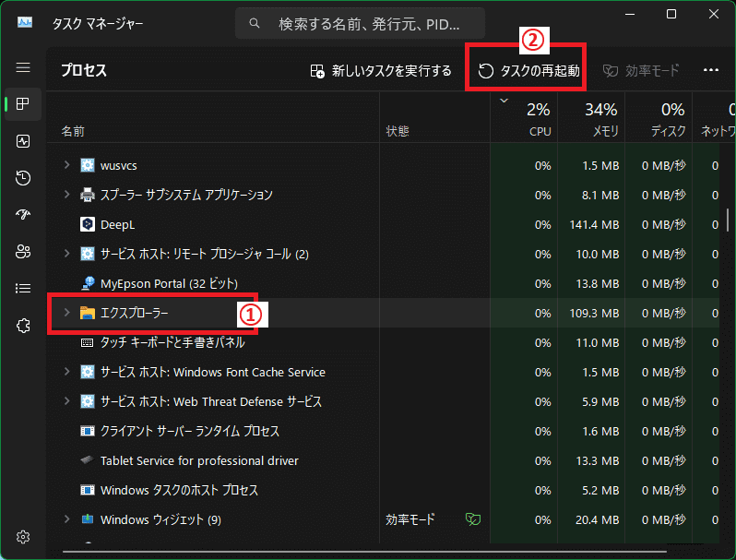Open the Services page in sidebar
This screenshot has width=736, height=560.
23,325
